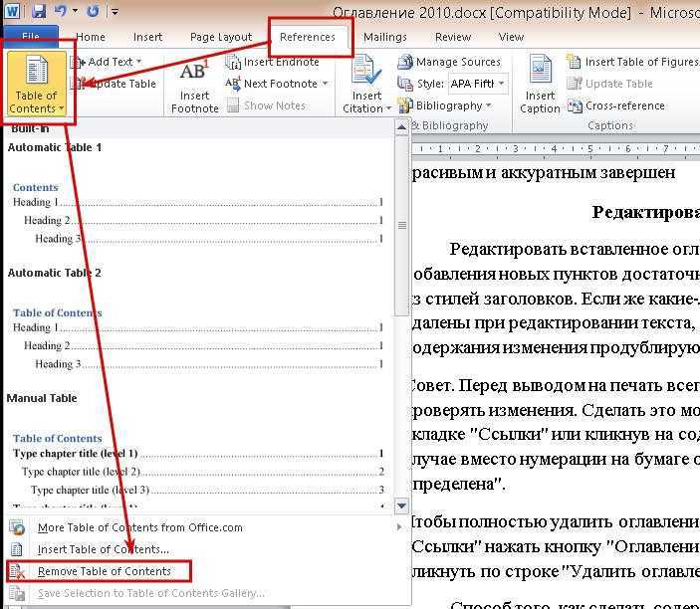The image size is (700, 609).
Task: Expand the Next Footnote dropdown arrow
Action: point(325,84)
